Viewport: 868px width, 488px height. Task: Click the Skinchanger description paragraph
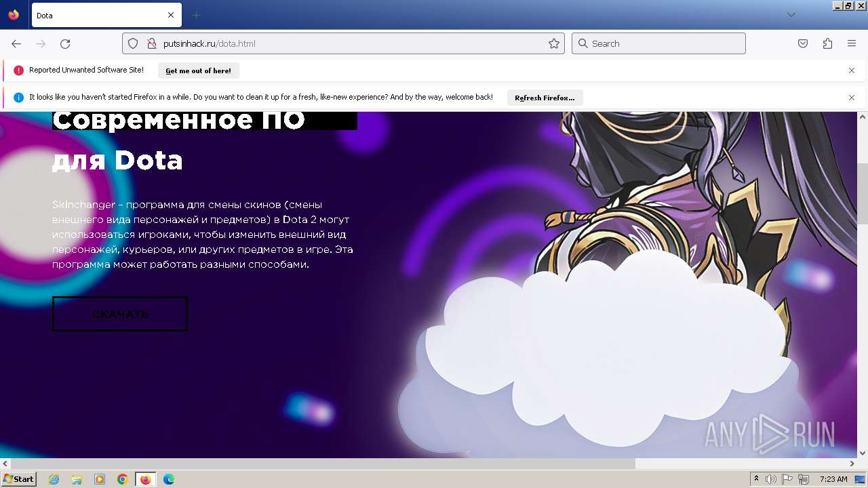pos(203,235)
